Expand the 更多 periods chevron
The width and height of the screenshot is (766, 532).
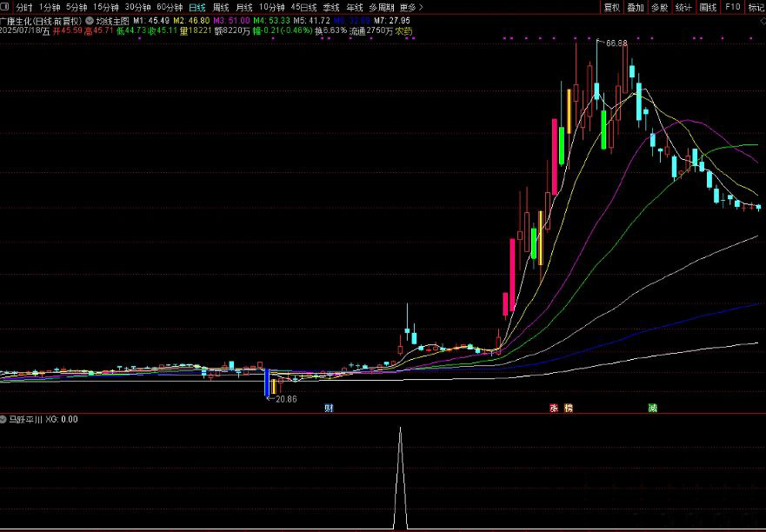pyautogui.click(x=422, y=7)
